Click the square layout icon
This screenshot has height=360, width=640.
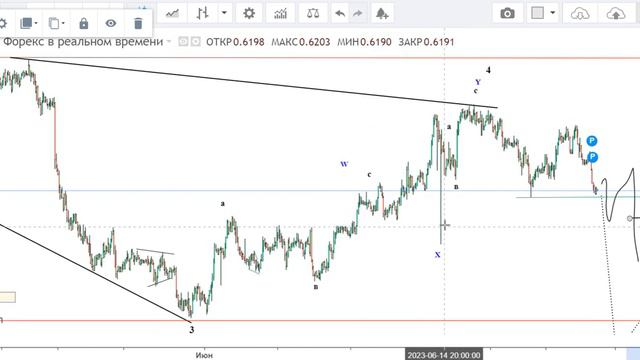point(538,13)
